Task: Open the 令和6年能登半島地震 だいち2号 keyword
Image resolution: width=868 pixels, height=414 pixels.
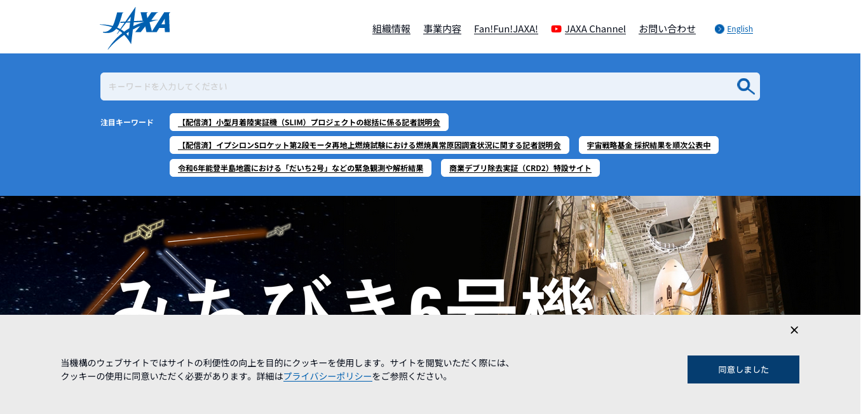Action: point(301,168)
